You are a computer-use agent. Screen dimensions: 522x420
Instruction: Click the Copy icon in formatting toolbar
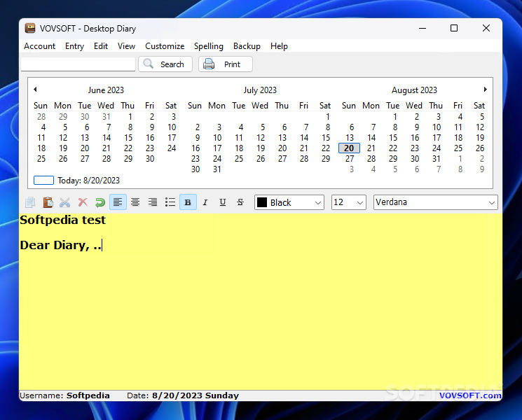coord(30,202)
